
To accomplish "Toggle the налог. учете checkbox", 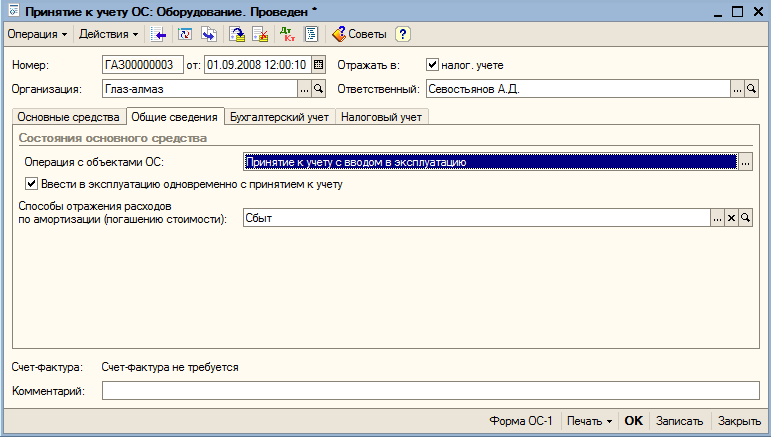I will 432,65.
